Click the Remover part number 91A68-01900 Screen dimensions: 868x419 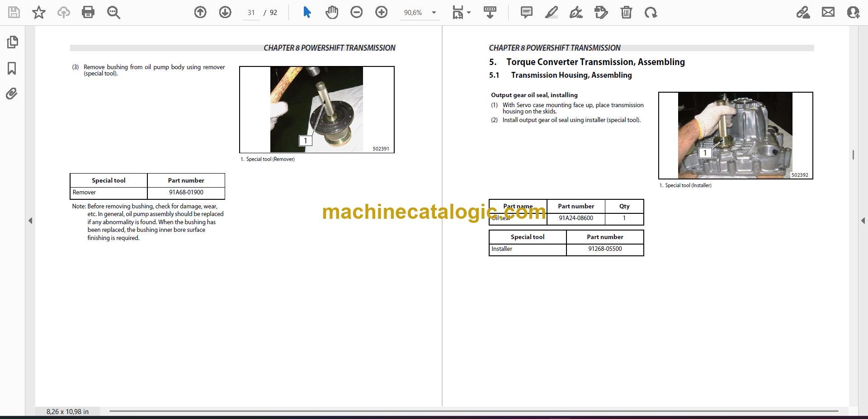pos(186,192)
